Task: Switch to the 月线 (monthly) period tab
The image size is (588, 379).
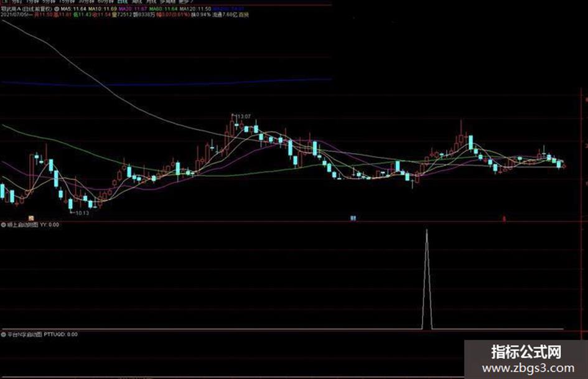Action: [151, 1]
